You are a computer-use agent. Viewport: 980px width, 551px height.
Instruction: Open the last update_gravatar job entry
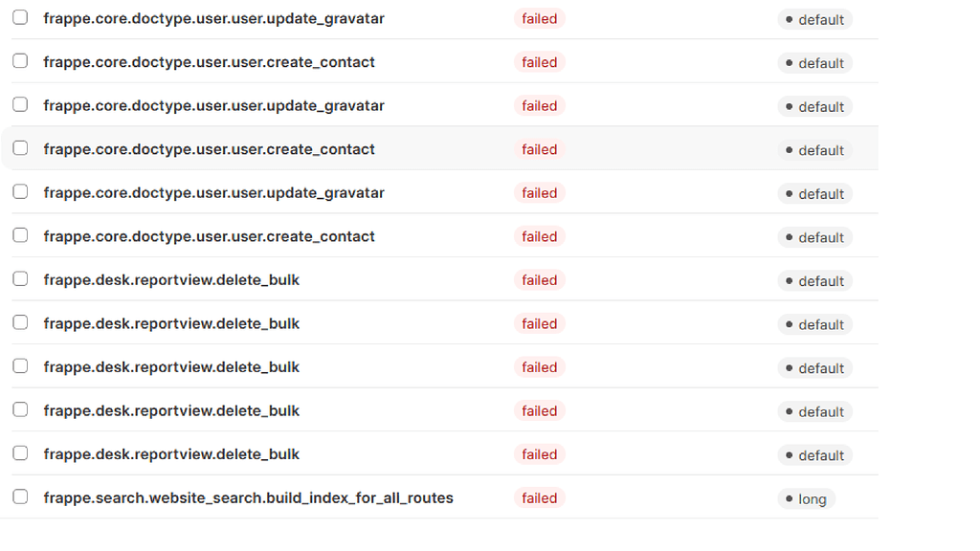click(213, 193)
